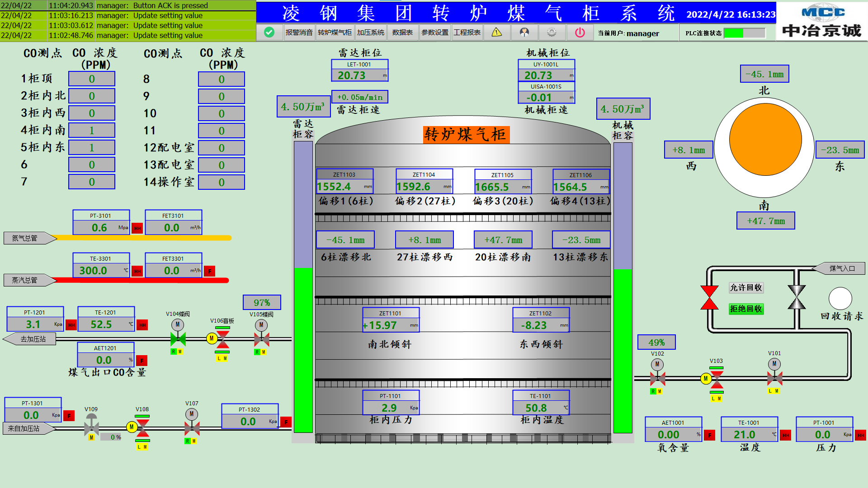Open the 加压系统 menu tab
This screenshot has width=868, height=488.
point(370,33)
